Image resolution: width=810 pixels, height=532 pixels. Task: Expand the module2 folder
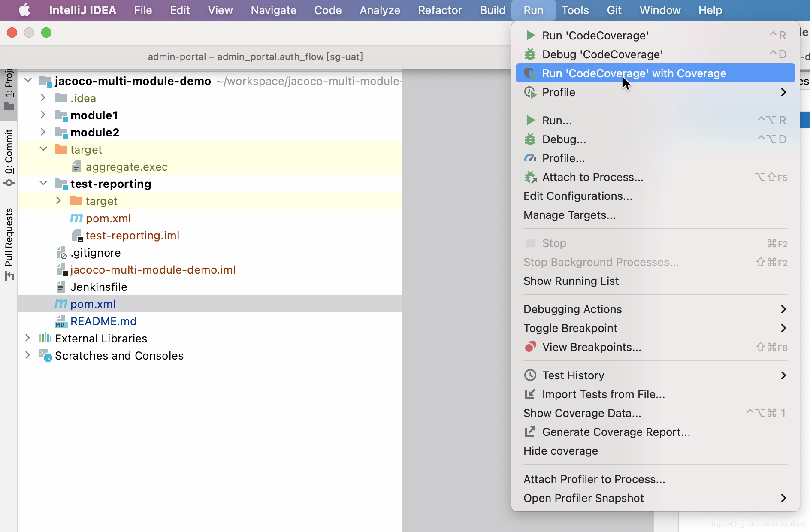click(43, 132)
